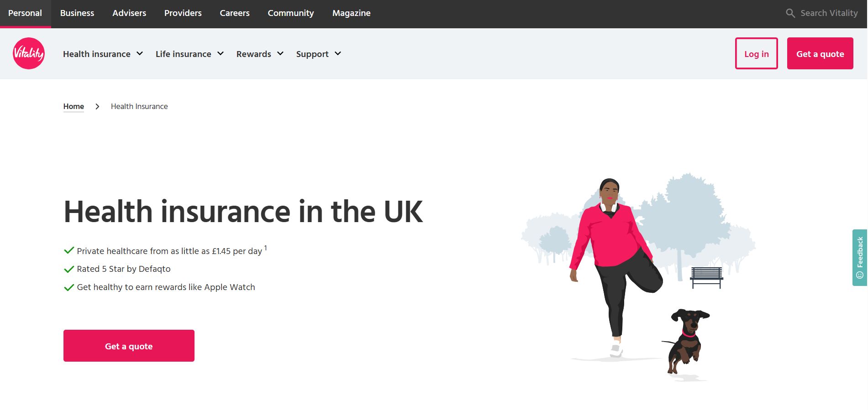Click Get a quote in header
The image size is (868, 410).
pos(820,54)
